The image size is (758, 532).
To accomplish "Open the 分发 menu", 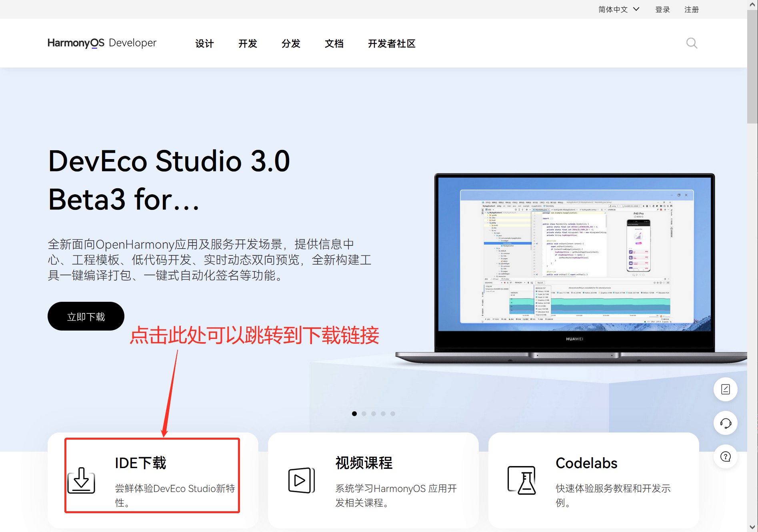I will pos(291,44).
